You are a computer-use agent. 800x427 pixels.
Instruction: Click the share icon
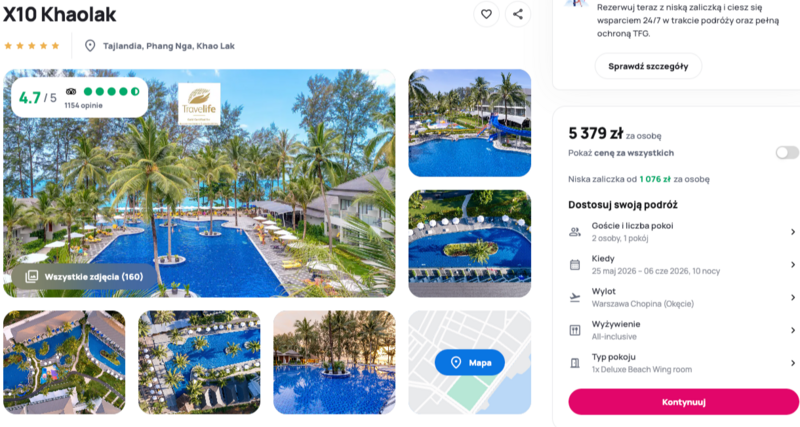click(518, 14)
